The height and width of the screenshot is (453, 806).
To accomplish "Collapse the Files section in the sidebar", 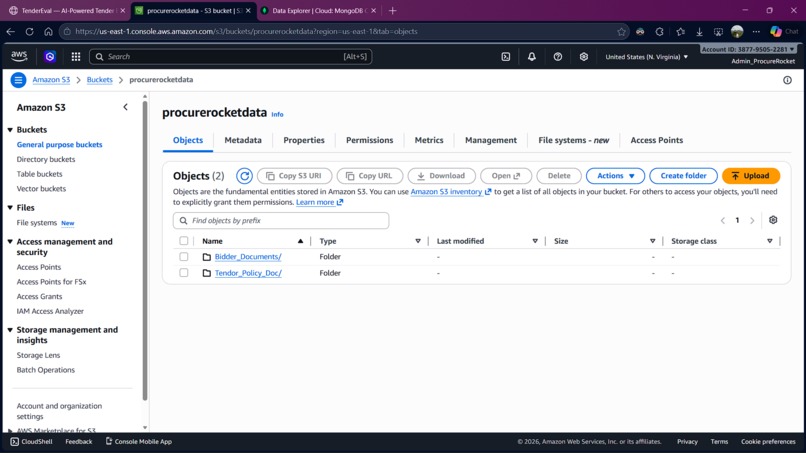I will tap(10, 208).
